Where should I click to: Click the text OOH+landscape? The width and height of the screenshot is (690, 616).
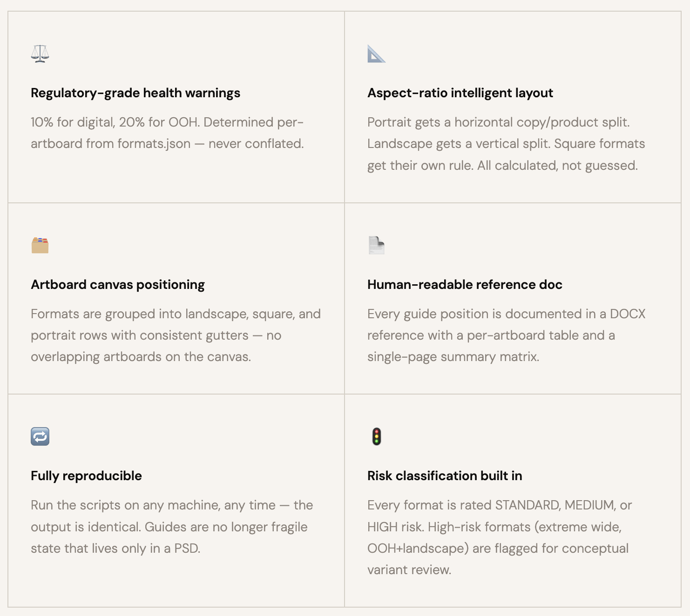418,549
